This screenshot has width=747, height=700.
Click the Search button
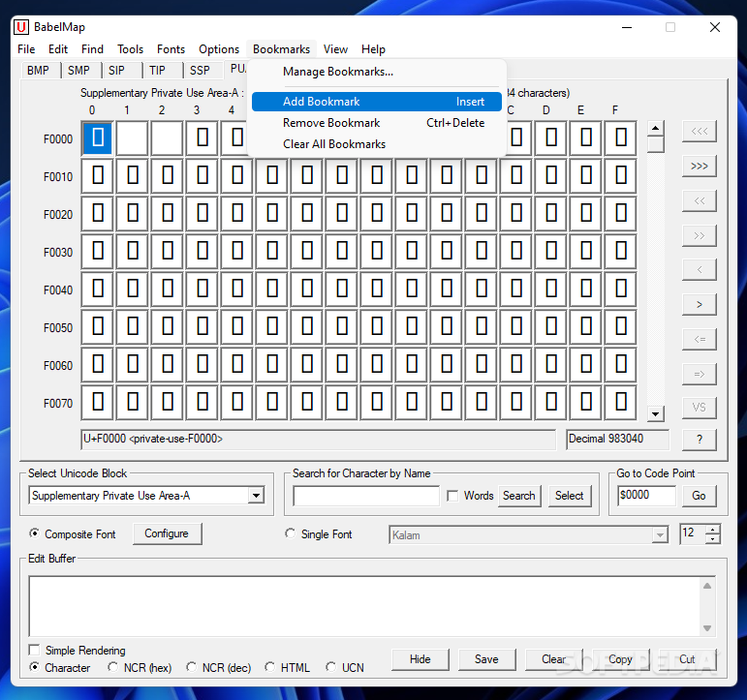tap(519, 496)
